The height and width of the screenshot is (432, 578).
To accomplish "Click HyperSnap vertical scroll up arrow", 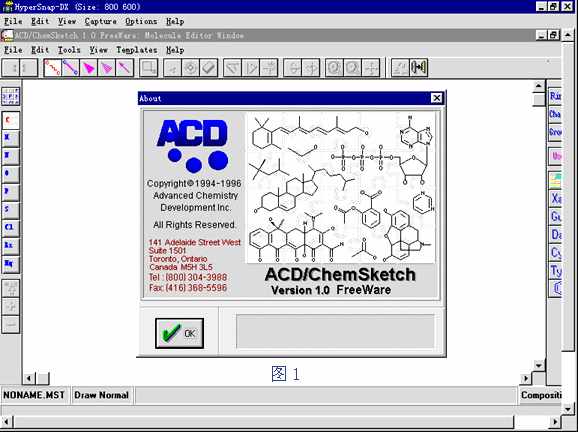I will click(568, 35).
